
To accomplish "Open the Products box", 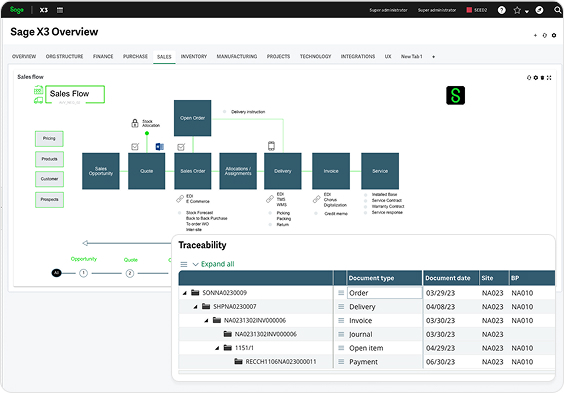I will 49,159.
